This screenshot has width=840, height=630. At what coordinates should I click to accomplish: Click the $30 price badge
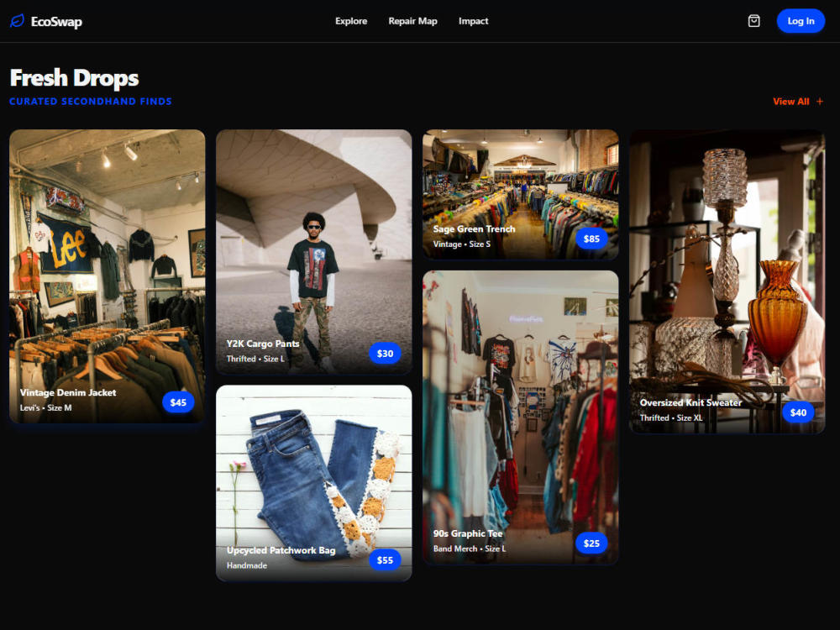(x=385, y=354)
